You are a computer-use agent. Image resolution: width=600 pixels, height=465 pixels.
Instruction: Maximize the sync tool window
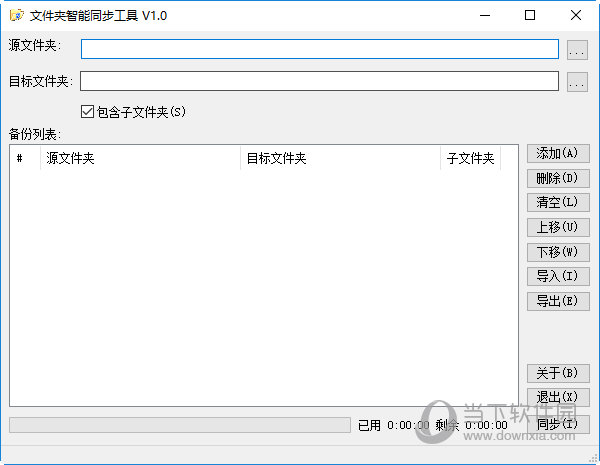click(530, 16)
